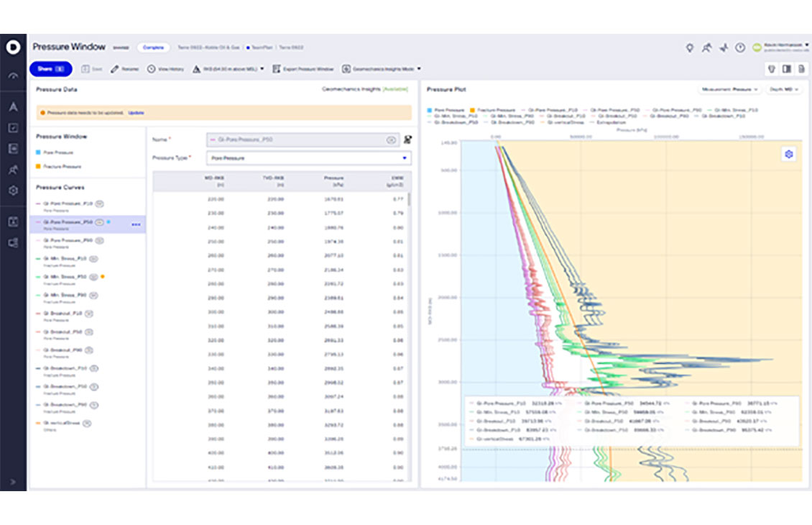The height and width of the screenshot is (525, 812).
Task: Select GI-Breakout_P50 in Pressure Curves list
Action: pos(62,332)
